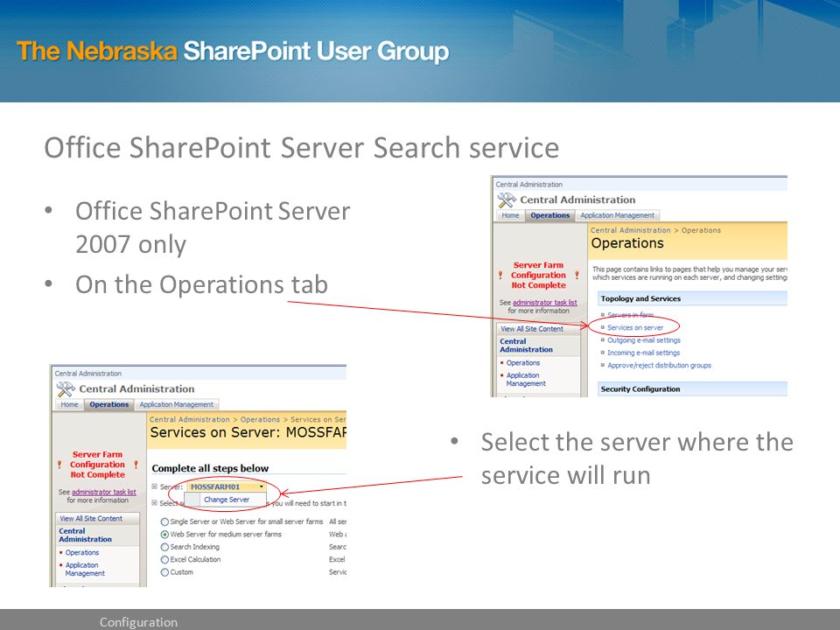The width and height of the screenshot is (840, 630).
Task: Open the Home tab on the Operations page
Action: point(510,215)
